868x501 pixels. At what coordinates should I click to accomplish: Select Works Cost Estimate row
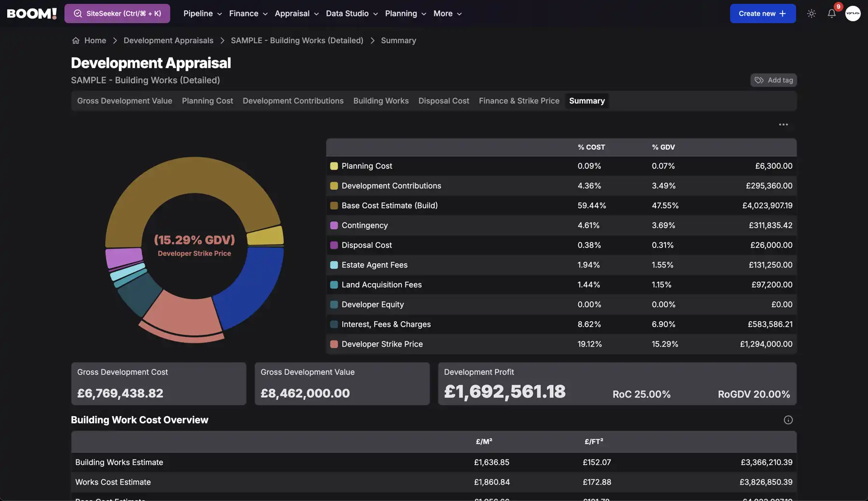(434, 482)
